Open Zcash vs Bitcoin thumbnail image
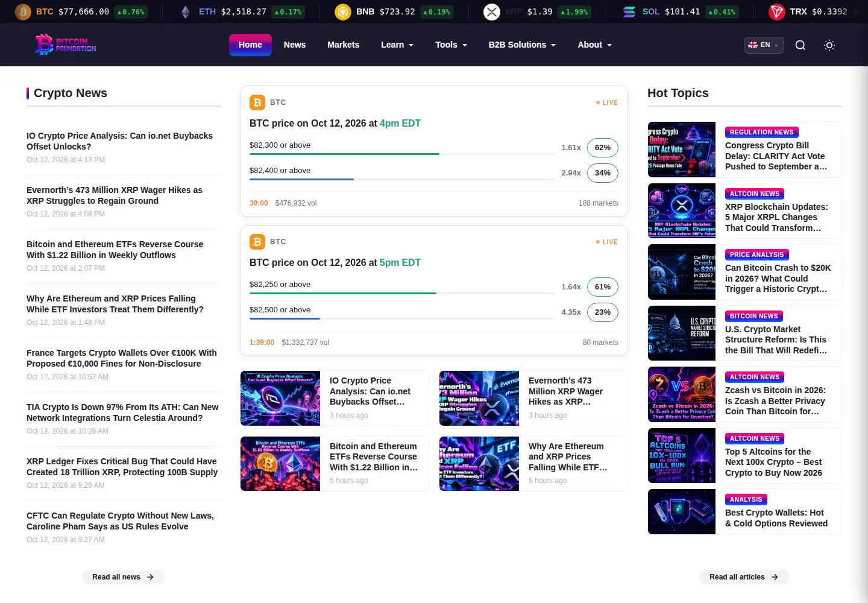 pyautogui.click(x=682, y=394)
